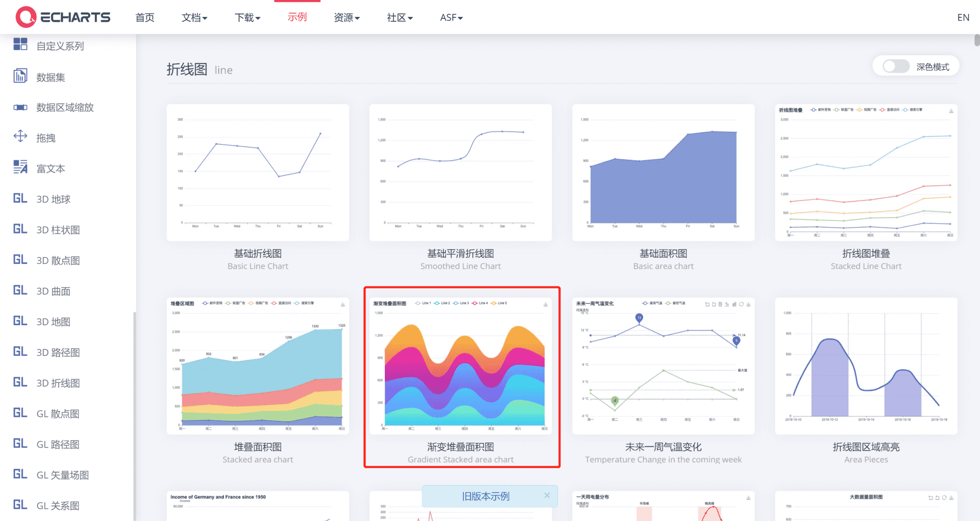This screenshot has width=980, height=521.
Task: Click the GL icon for 3D 折线图
Action: click(20, 382)
